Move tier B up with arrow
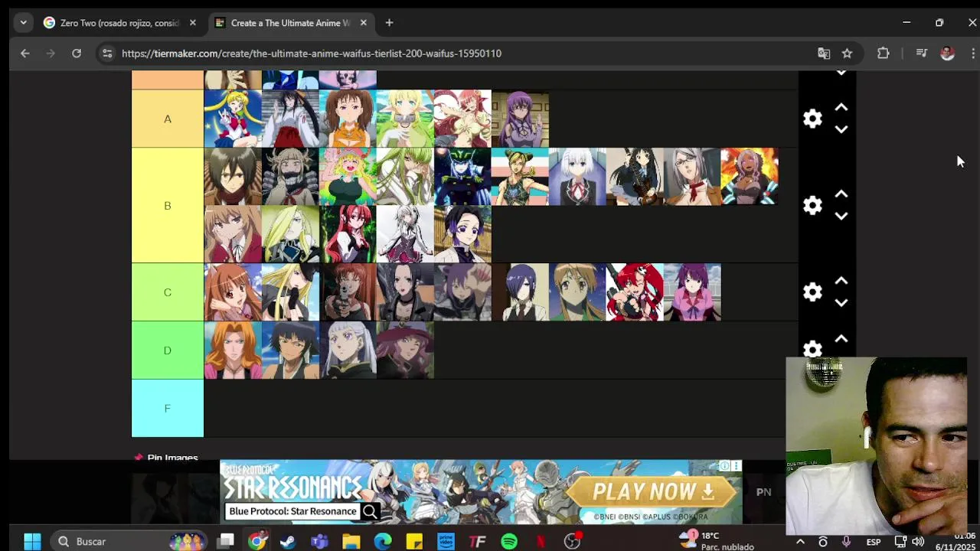Screen dimensions: 980x551 (841, 194)
